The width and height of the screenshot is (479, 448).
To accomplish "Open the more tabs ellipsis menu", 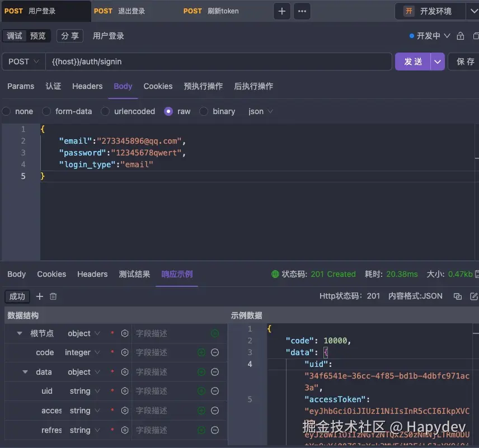I will pyautogui.click(x=302, y=11).
